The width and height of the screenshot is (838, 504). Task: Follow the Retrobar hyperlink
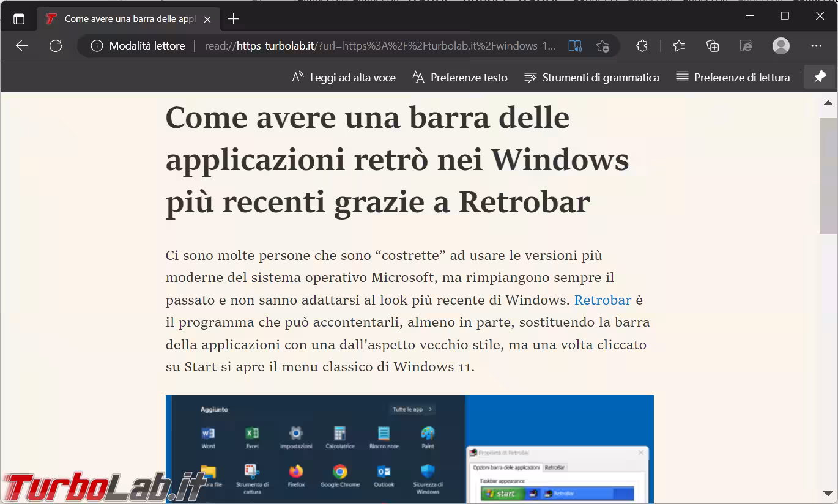point(603,300)
